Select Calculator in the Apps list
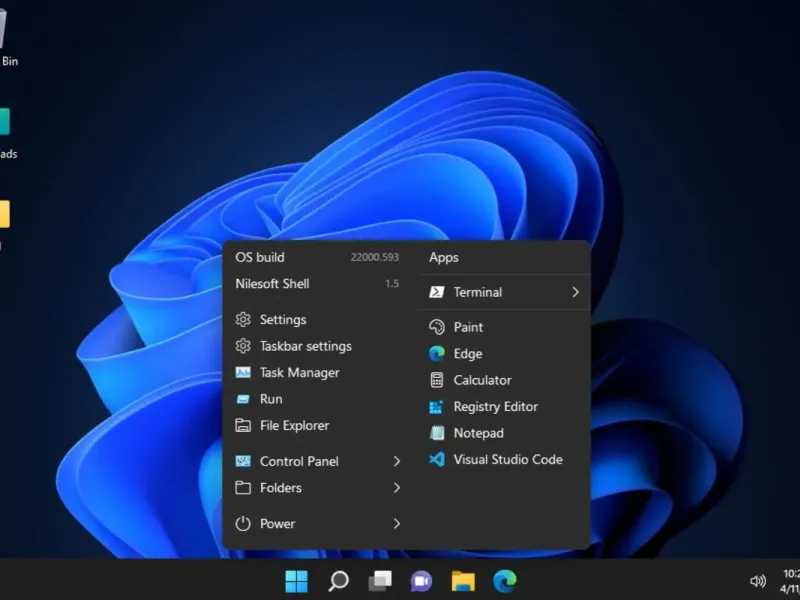The height and width of the screenshot is (600, 800). [504, 380]
